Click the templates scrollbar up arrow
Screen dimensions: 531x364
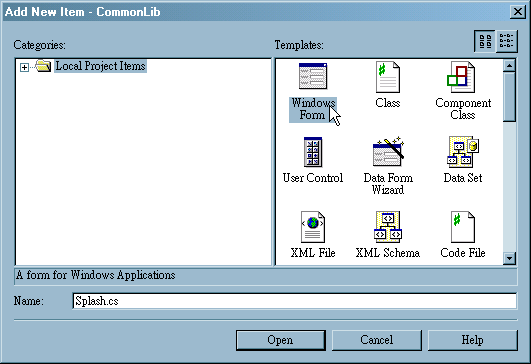[509, 65]
